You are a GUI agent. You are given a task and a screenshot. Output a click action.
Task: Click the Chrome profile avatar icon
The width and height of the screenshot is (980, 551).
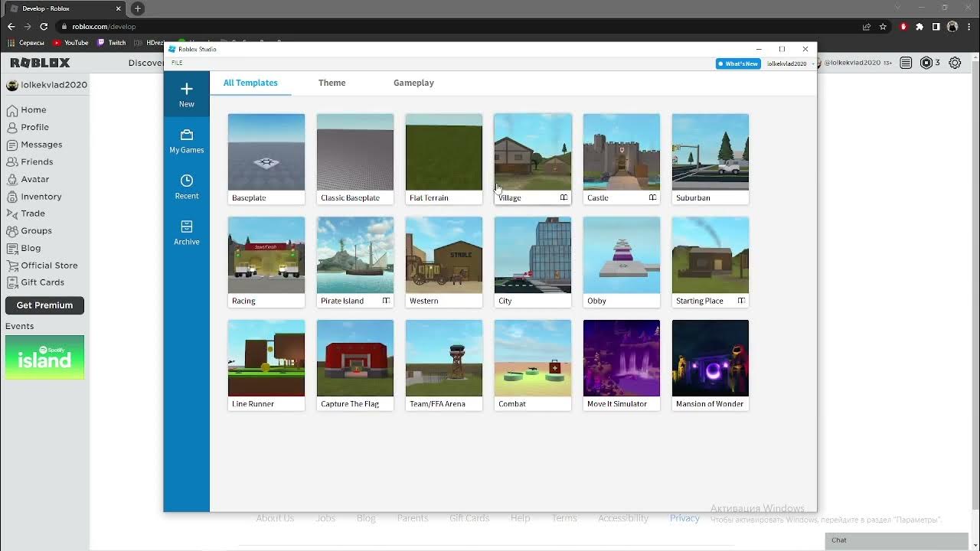952,26
